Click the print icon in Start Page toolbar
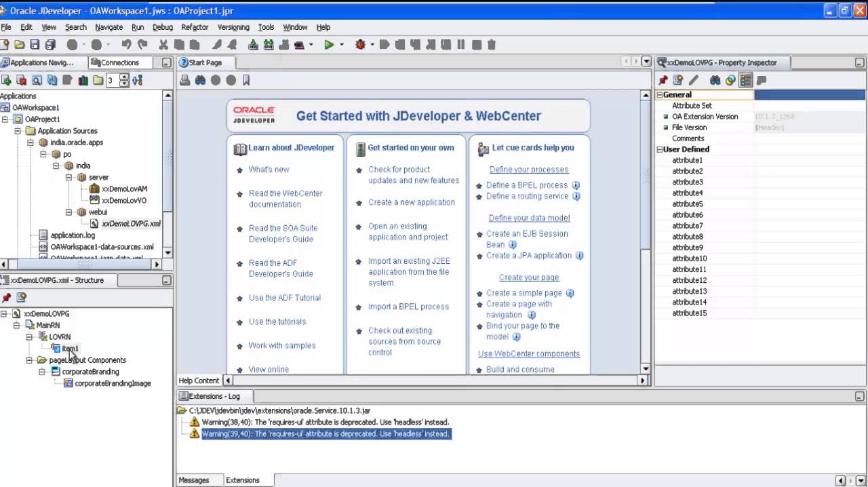 tap(184, 80)
